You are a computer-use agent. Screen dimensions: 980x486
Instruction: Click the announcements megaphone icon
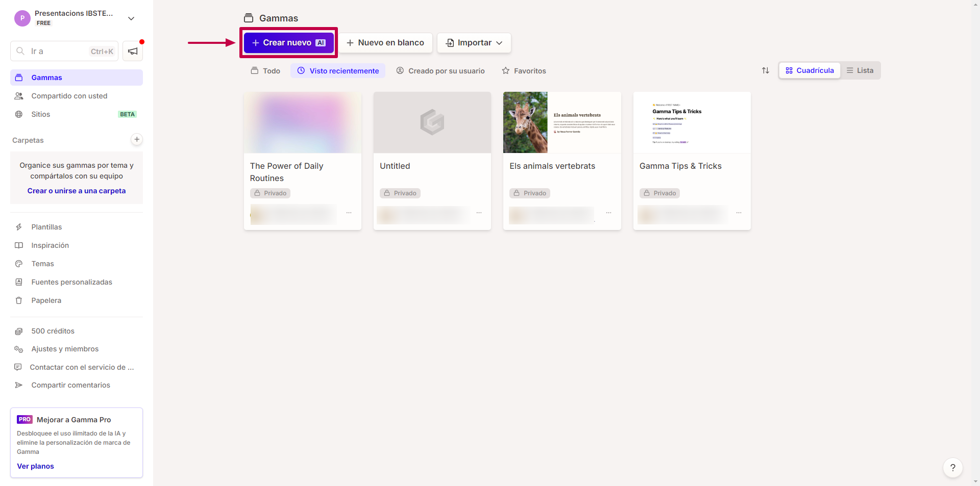[x=133, y=51]
